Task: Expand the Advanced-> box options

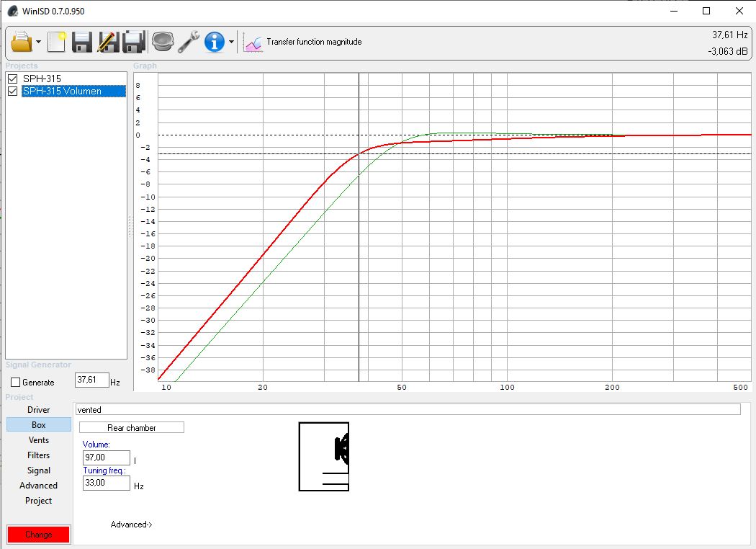Action: coord(131,525)
